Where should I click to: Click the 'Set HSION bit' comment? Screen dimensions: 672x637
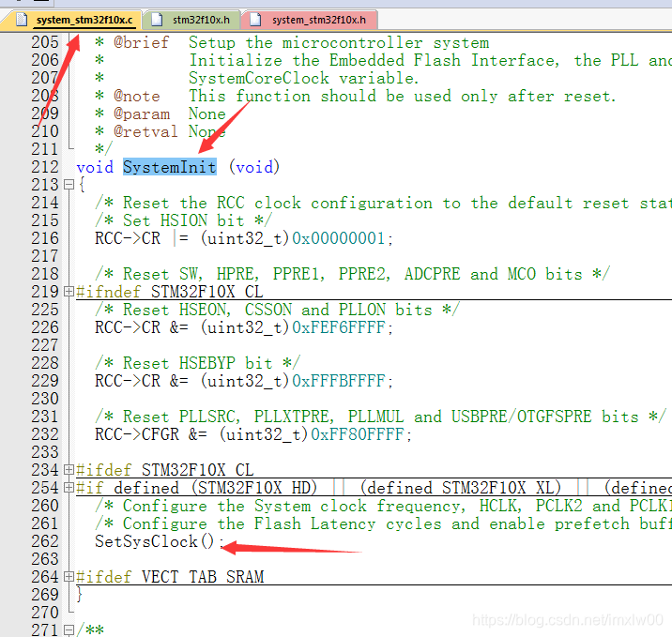coord(183,220)
